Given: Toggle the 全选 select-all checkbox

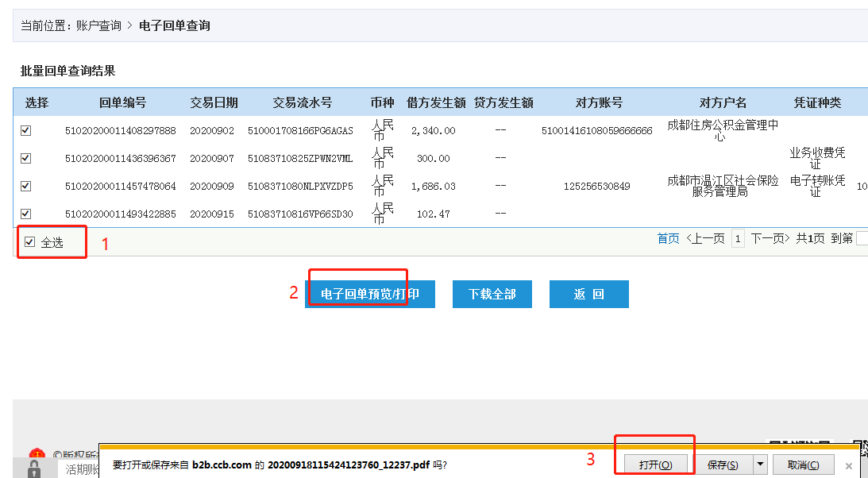Looking at the screenshot, I should tap(30, 241).
